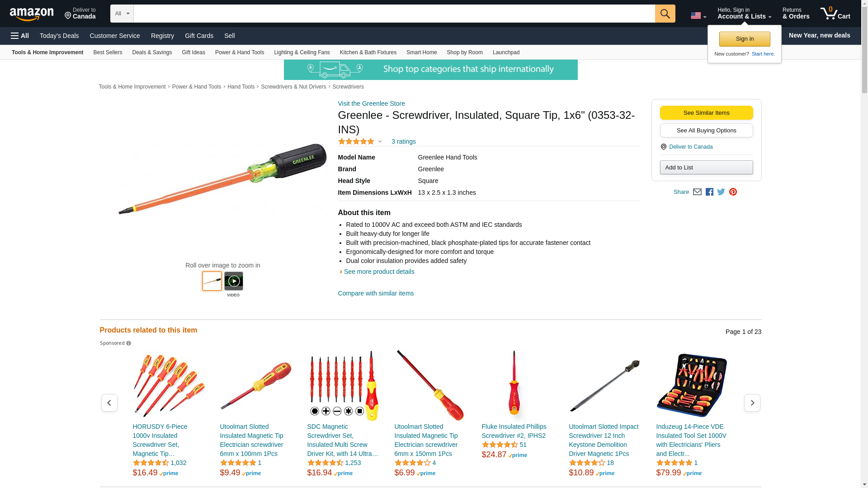Viewport: 868px width, 488px height.
Task: Click the search magnifier button
Action: [x=665, y=14]
